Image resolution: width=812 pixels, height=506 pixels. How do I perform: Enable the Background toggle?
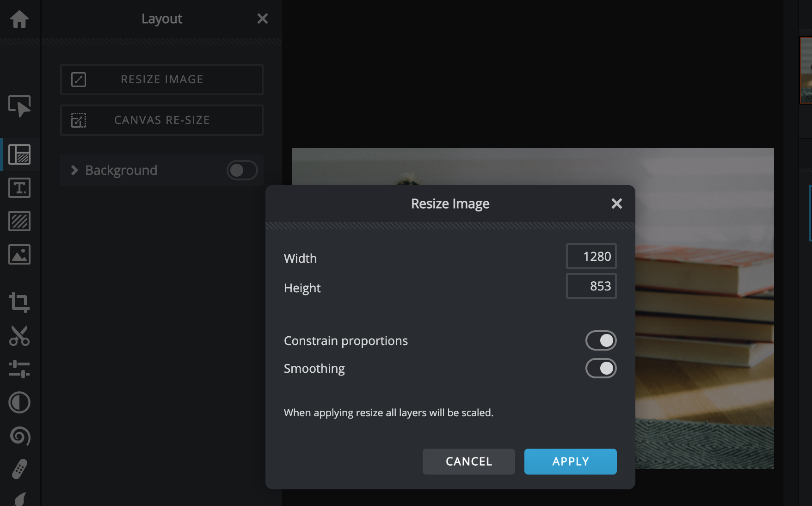pyautogui.click(x=242, y=170)
